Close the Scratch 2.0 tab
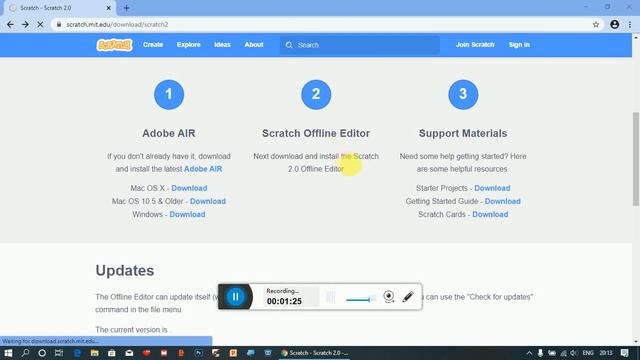Screen dimensions: 640x360 click(x=109, y=8)
